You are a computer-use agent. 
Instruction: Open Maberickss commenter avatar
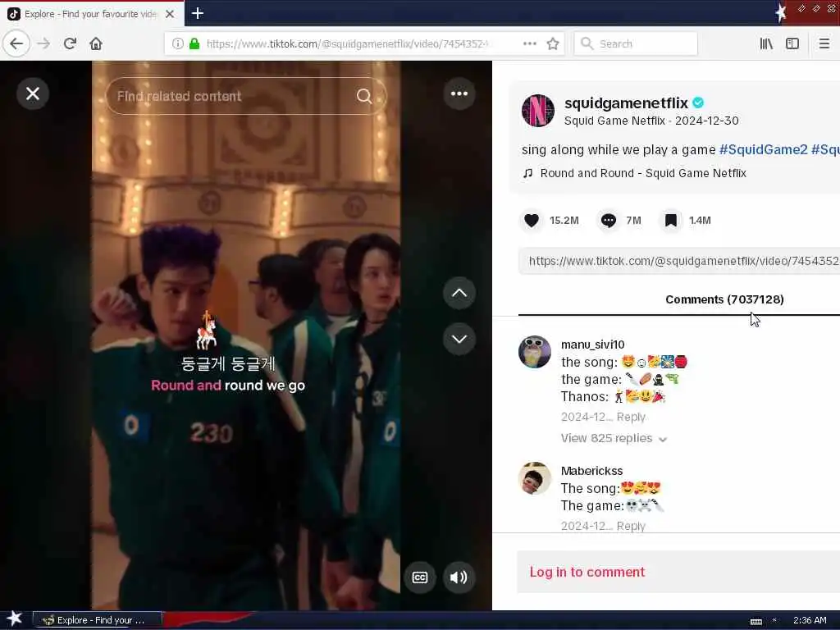pos(535,478)
